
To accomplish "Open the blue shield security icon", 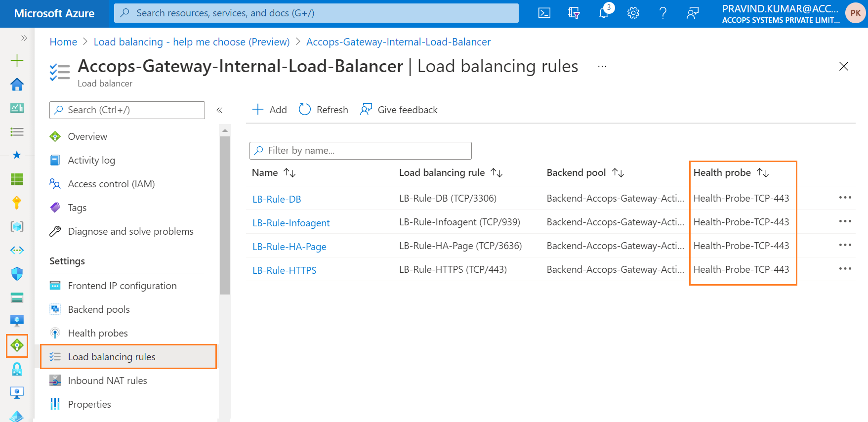I will tap(17, 274).
